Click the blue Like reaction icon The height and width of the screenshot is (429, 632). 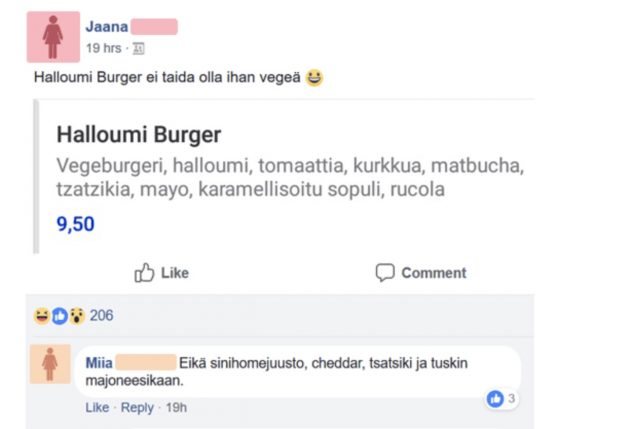(x=58, y=316)
